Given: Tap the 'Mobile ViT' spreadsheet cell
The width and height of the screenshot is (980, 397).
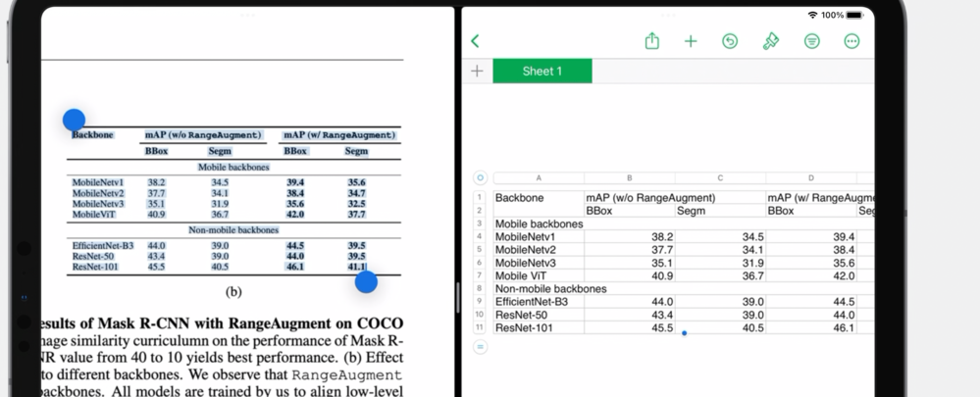Looking at the screenshot, I should [x=539, y=275].
